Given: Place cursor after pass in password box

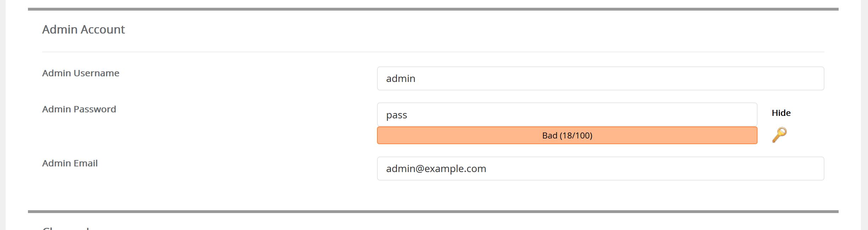Looking at the screenshot, I should click(x=408, y=115).
